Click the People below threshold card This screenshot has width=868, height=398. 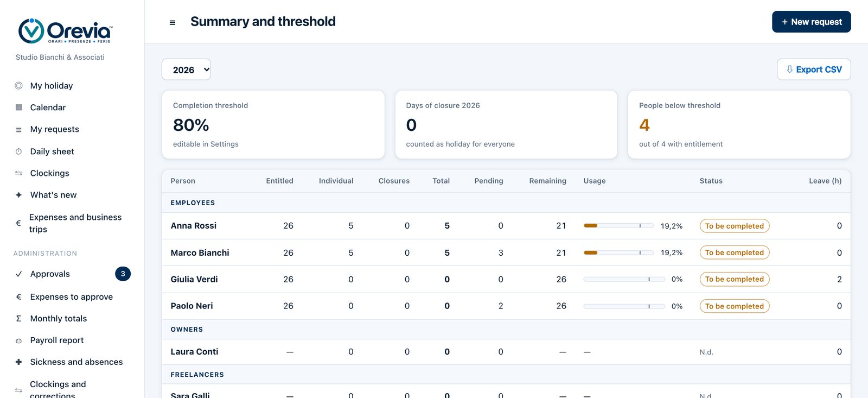click(739, 124)
